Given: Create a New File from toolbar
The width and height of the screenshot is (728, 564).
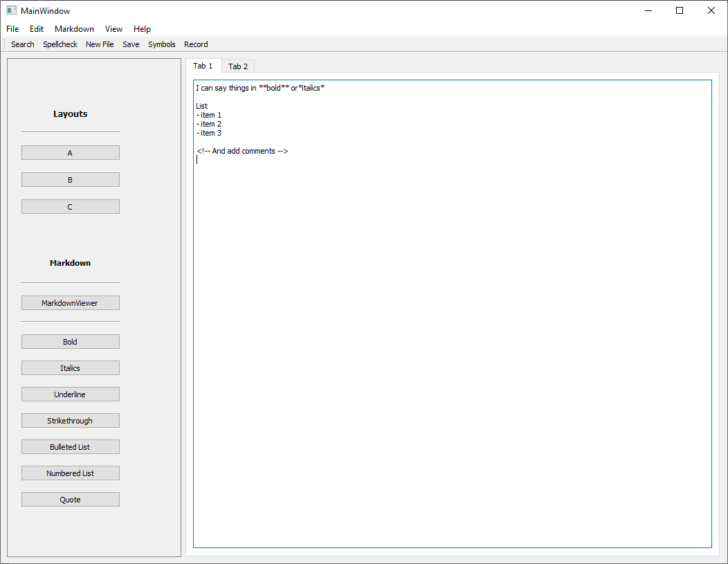Looking at the screenshot, I should [100, 44].
